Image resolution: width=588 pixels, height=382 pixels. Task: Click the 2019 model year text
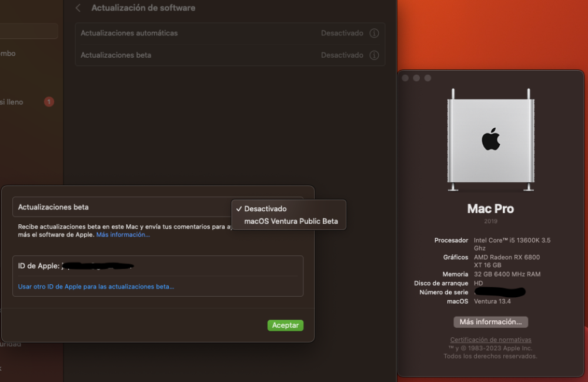pyautogui.click(x=490, y=221)
